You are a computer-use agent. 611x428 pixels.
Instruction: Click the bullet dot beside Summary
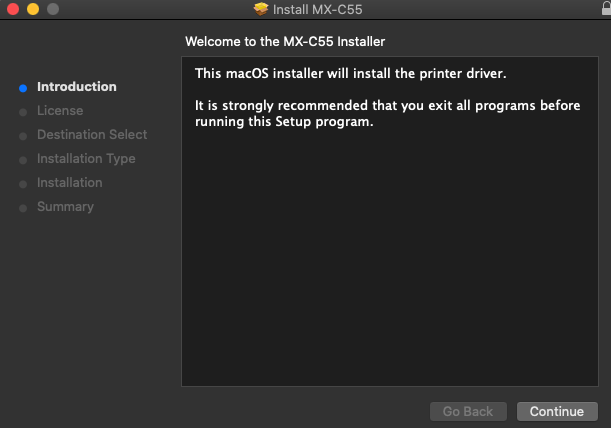23,208
